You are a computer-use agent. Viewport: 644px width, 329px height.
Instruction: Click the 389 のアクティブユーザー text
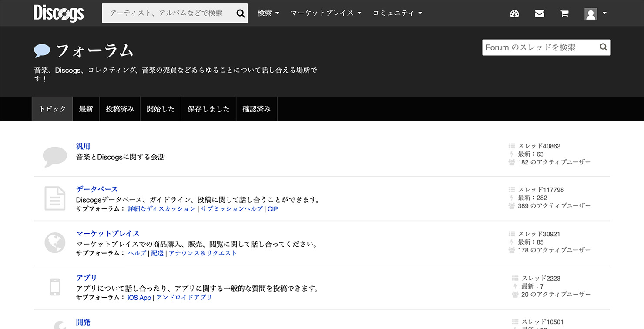pyautogui.click(x=554, y=206)
